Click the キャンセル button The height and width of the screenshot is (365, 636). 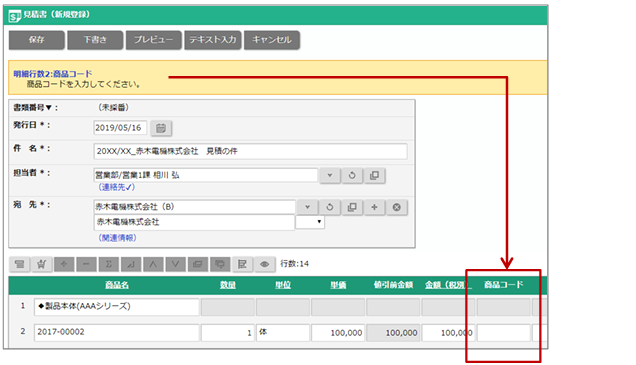pos(272,40)
